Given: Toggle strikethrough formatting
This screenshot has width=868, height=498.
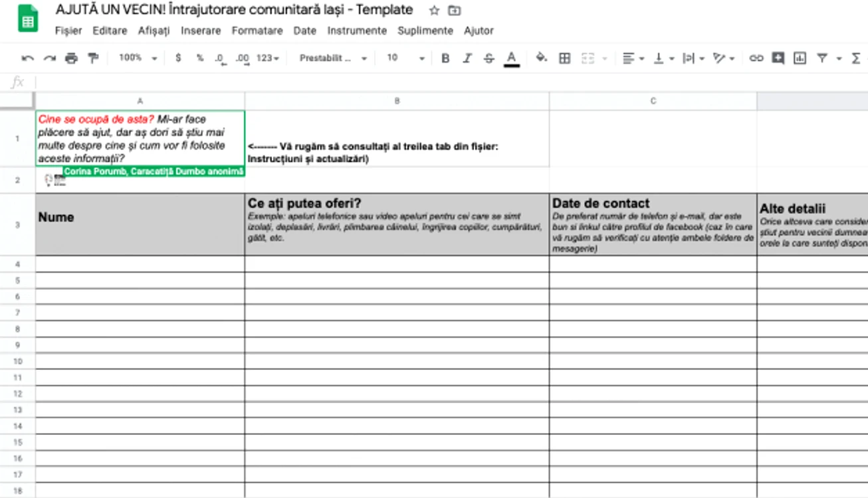Looking at the screenshot, I should [489, 58].
